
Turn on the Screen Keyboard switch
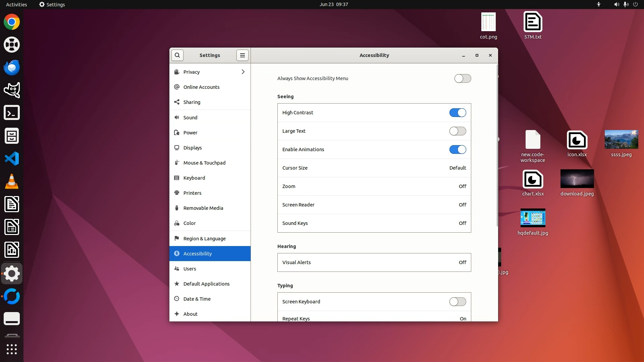[x=458, y=302]
